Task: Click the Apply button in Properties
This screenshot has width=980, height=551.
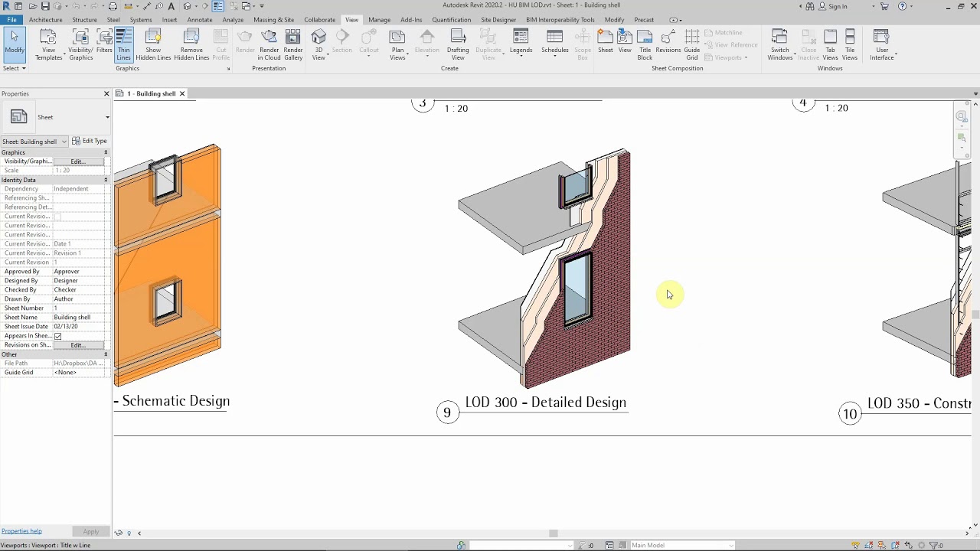Action: click(91, 532)
